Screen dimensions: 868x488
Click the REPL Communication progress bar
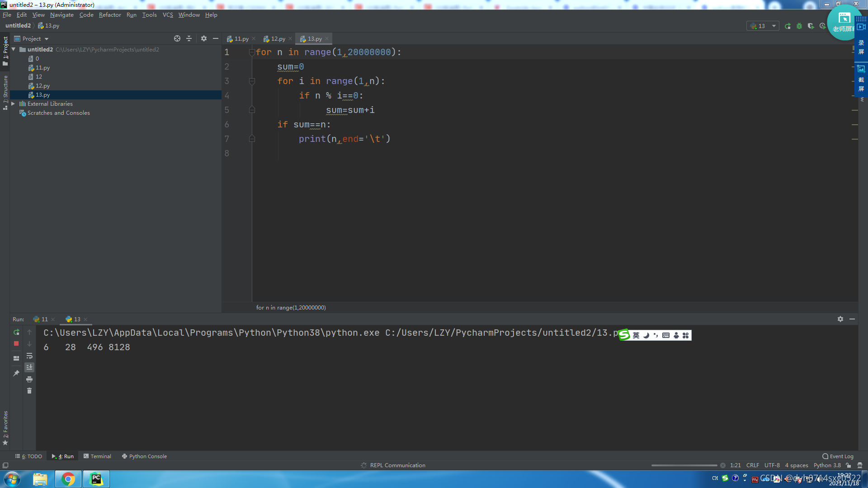coord(684,465)
